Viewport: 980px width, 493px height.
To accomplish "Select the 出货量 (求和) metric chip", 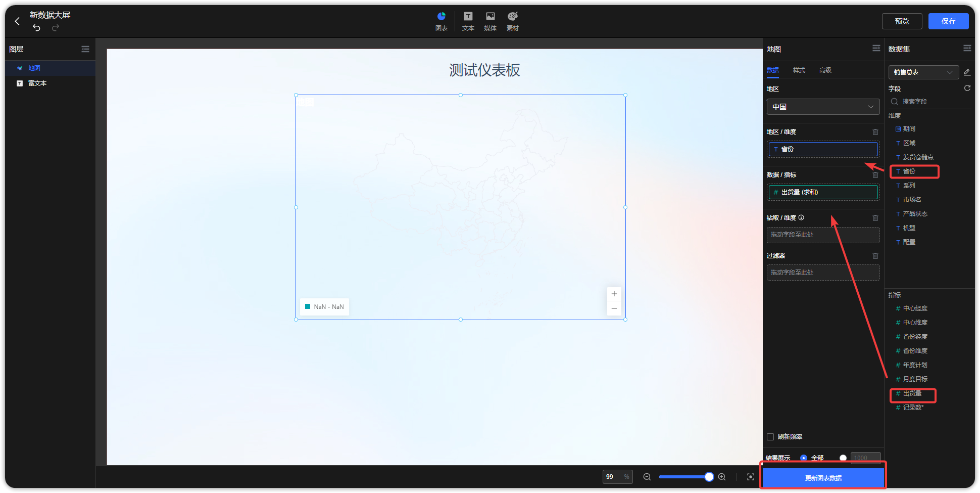I will (823, 192).
